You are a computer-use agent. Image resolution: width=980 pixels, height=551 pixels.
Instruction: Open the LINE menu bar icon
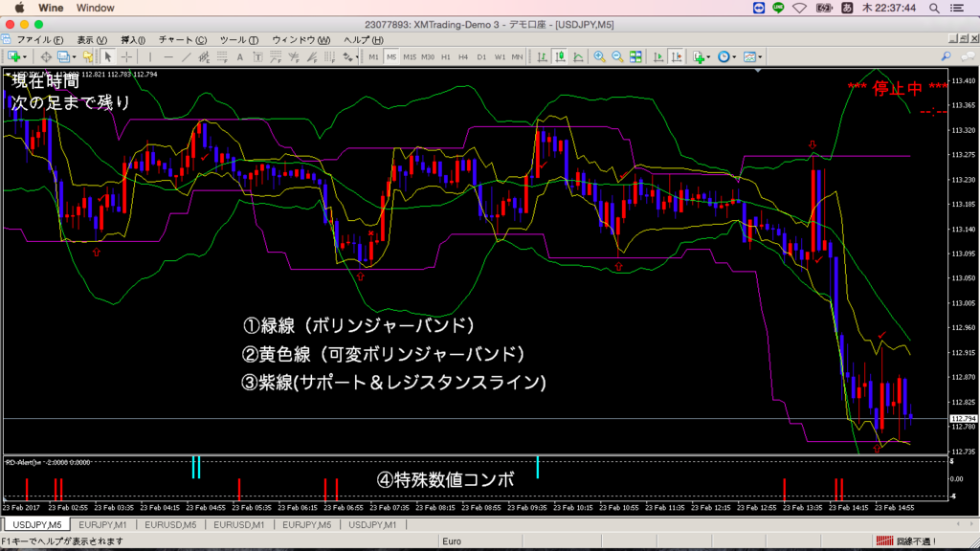click(x=778, y=8)
